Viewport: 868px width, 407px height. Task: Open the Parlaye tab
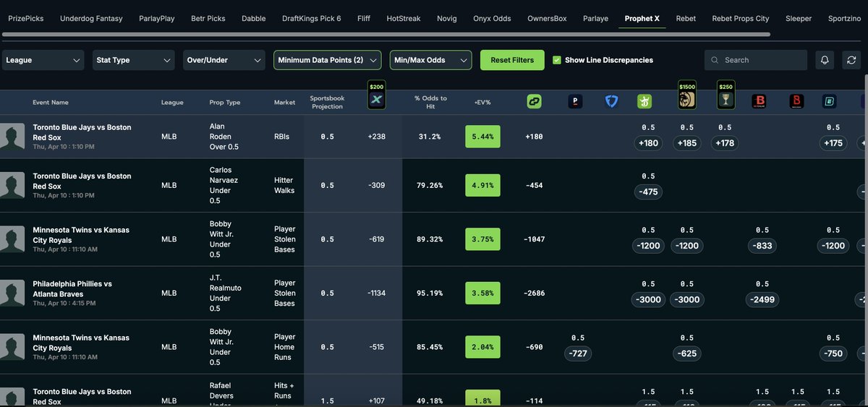(x=596, y=18)
